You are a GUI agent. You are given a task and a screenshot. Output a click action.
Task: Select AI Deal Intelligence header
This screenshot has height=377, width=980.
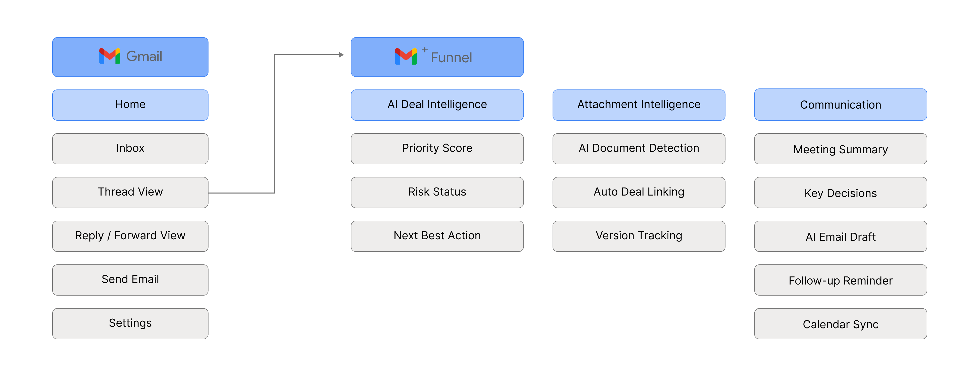click(437, 105)
